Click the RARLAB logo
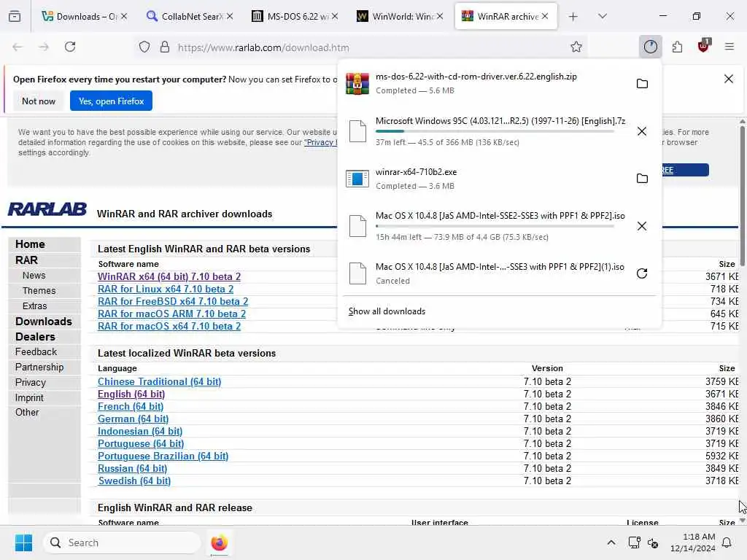This screenshot has width=747, height=560. [x=47, y=209]
